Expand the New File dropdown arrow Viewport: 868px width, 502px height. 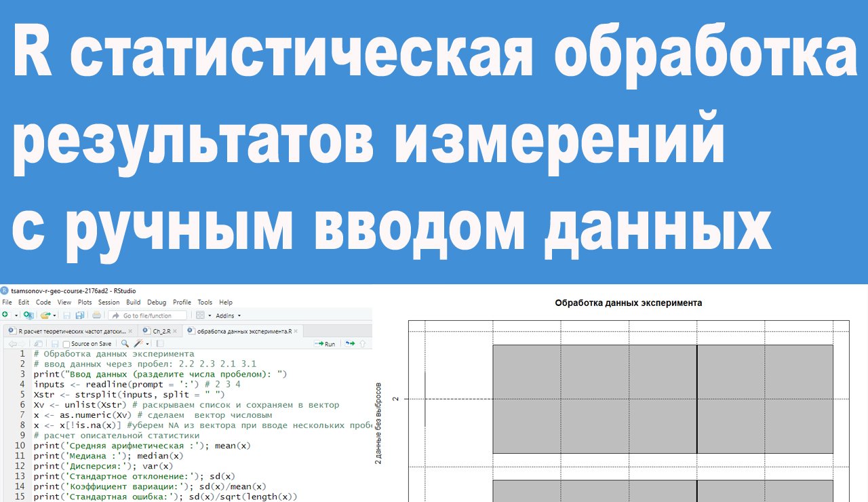click(x=16, y=316)
